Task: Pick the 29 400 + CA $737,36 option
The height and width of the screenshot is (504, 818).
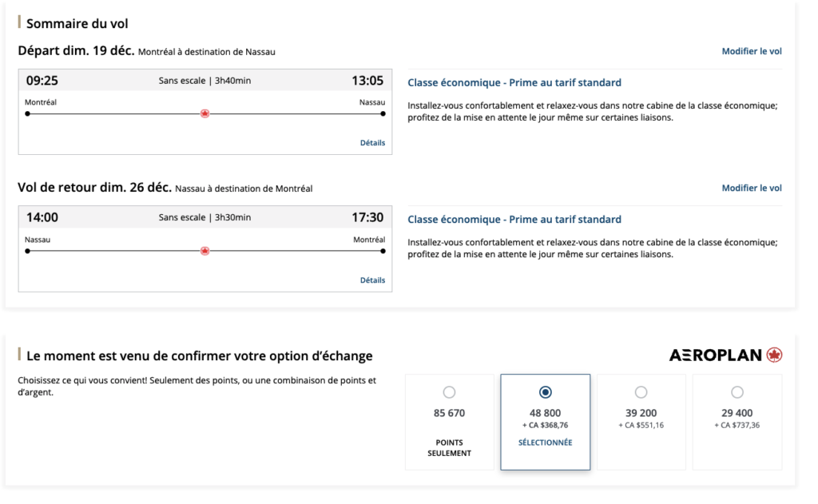Action: [x=737, y=392]
